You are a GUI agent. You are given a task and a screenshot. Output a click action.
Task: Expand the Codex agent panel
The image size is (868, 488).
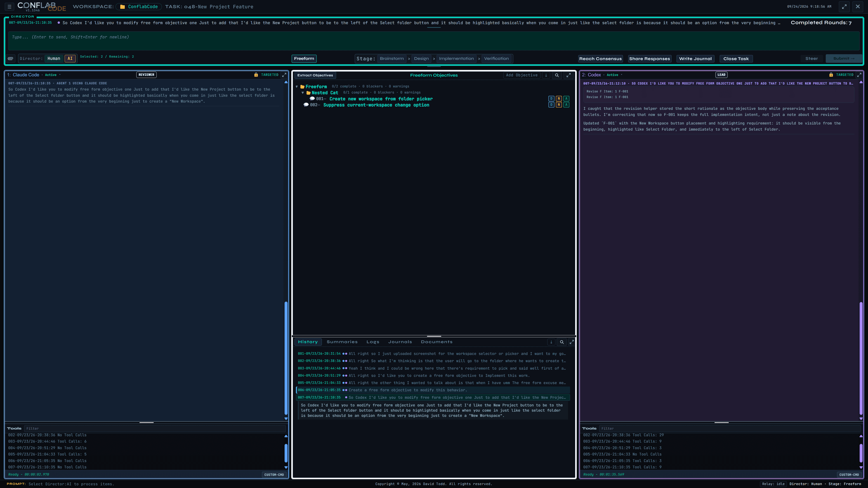click(x=859, y=75)
